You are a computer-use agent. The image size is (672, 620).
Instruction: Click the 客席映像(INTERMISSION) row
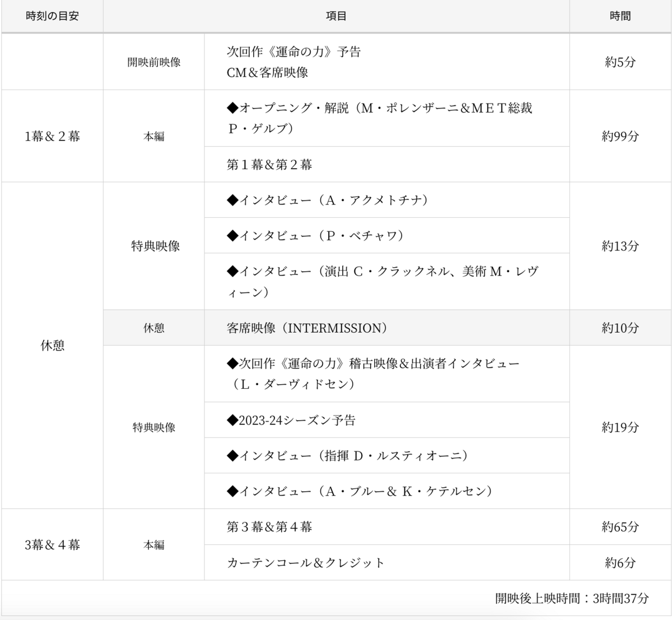pos(386,328)
